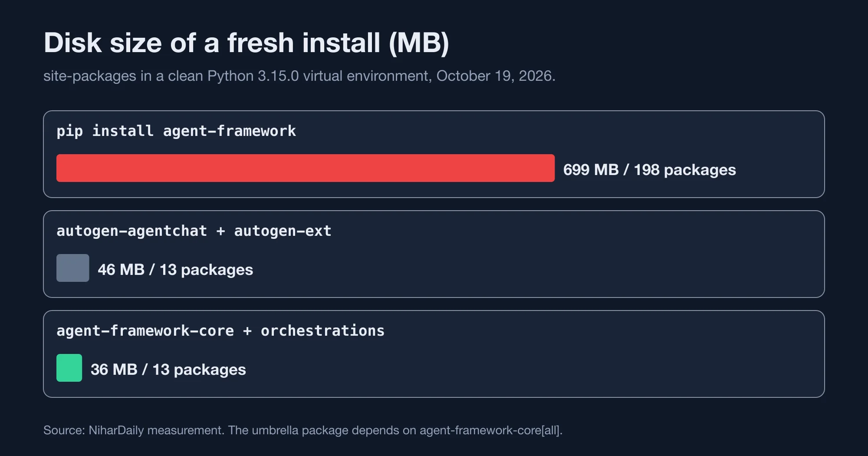Select the "46 MB / 13 packages" value
Viewport: 868px width, 456px height.
click(175, 270)
